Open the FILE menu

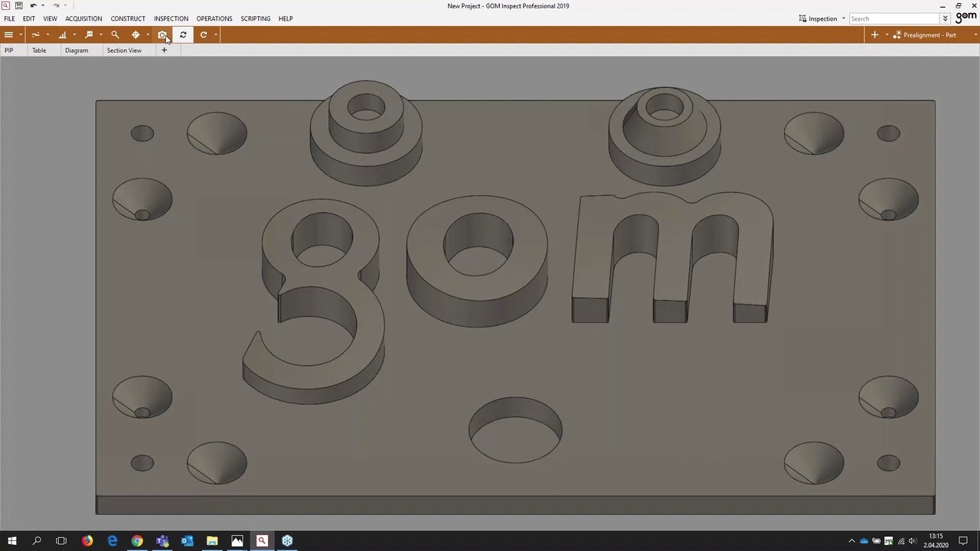coord(9,18)
